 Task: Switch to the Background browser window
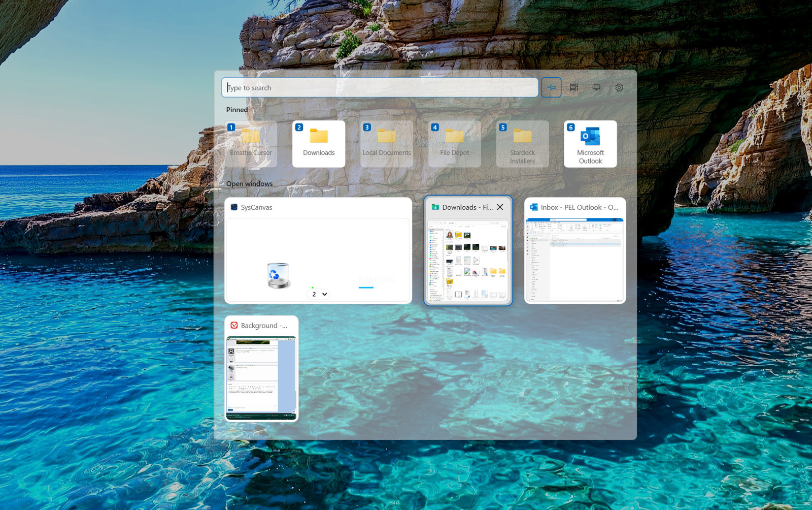coord(261,369)
